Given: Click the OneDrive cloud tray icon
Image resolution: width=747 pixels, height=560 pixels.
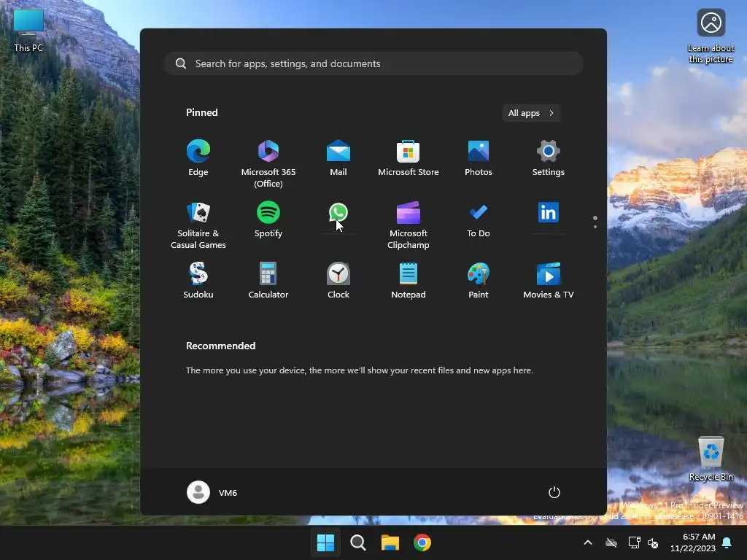Looking at the screenshot, I should (x=611, y=542).
